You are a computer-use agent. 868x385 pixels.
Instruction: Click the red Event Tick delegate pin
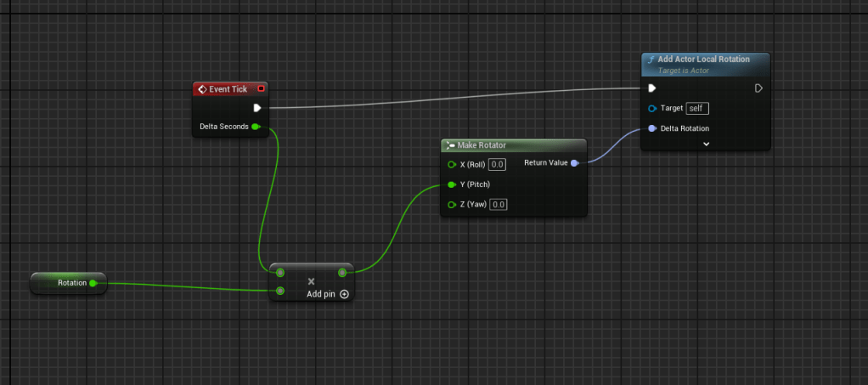[261, 88]
